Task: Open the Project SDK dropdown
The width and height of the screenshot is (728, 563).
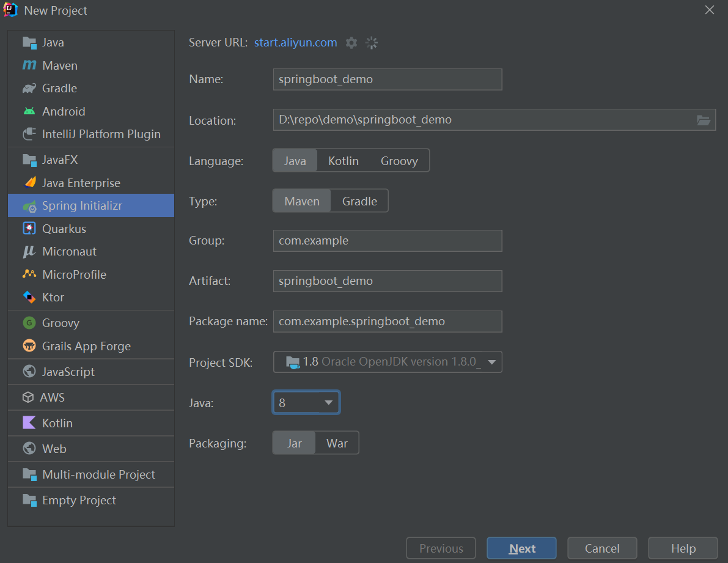Action: (388, 362)
